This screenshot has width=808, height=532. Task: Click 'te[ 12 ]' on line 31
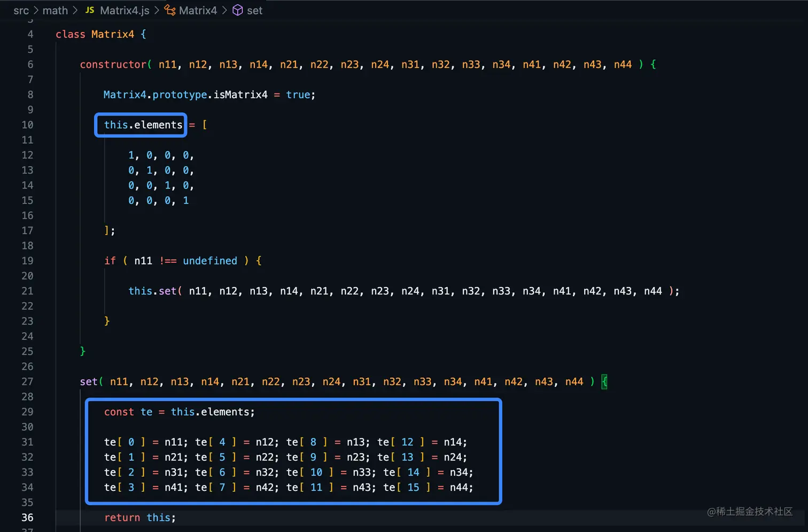401,442
